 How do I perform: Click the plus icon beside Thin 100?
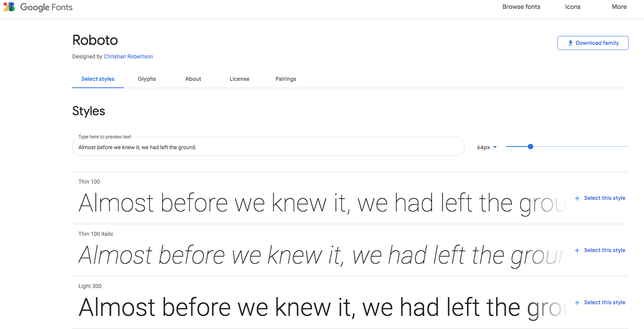click(x=577, y=198)
